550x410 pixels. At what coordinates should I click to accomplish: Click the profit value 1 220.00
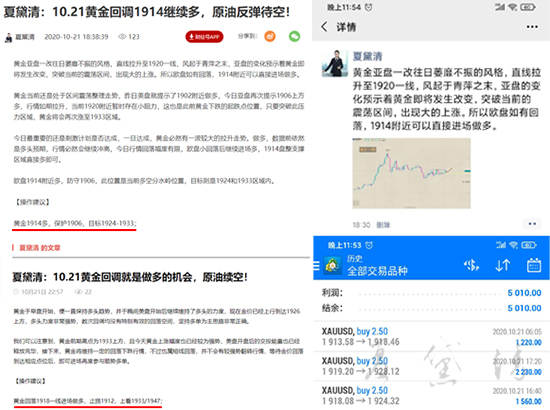528,342
